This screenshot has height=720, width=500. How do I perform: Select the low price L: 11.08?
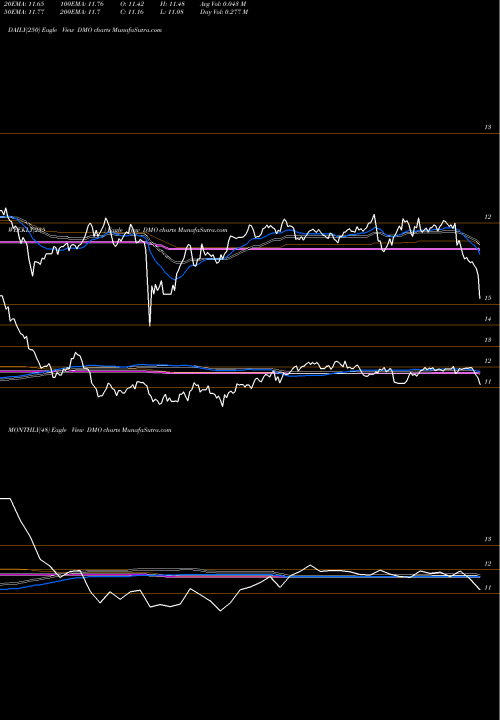[172, 12]
